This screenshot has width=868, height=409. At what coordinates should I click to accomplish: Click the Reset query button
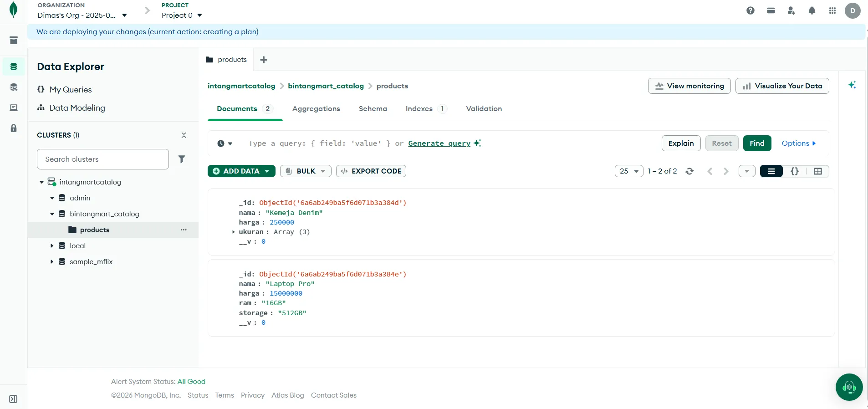point(722,143)
